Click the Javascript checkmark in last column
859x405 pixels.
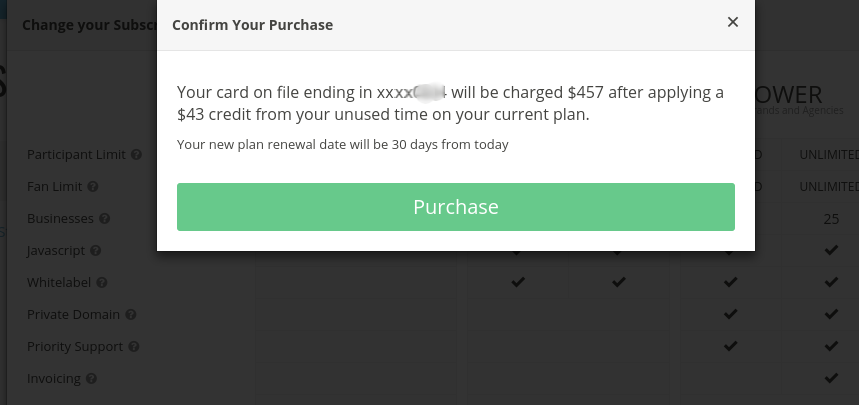831,250
